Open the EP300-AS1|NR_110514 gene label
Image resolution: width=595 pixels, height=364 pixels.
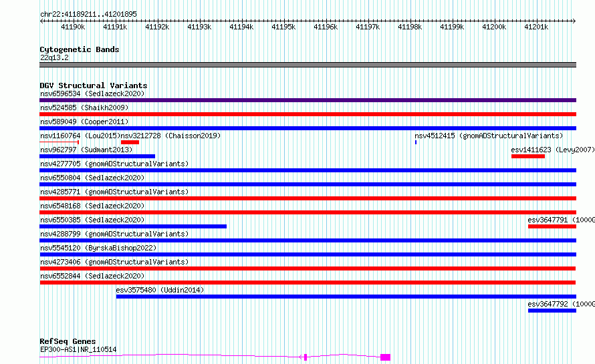tap(78, 349)
